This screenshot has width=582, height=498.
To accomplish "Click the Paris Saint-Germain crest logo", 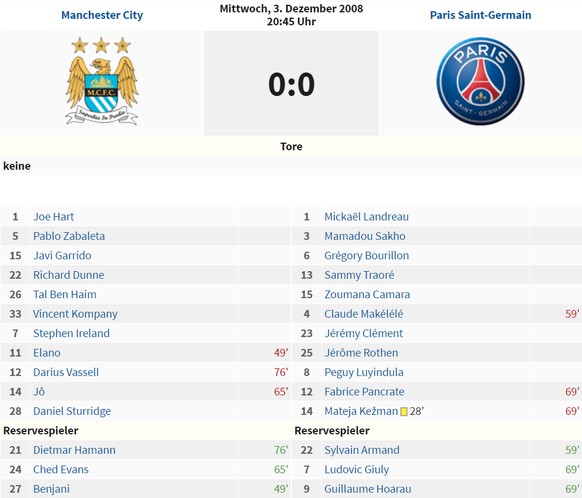I will tap(480, 81).
